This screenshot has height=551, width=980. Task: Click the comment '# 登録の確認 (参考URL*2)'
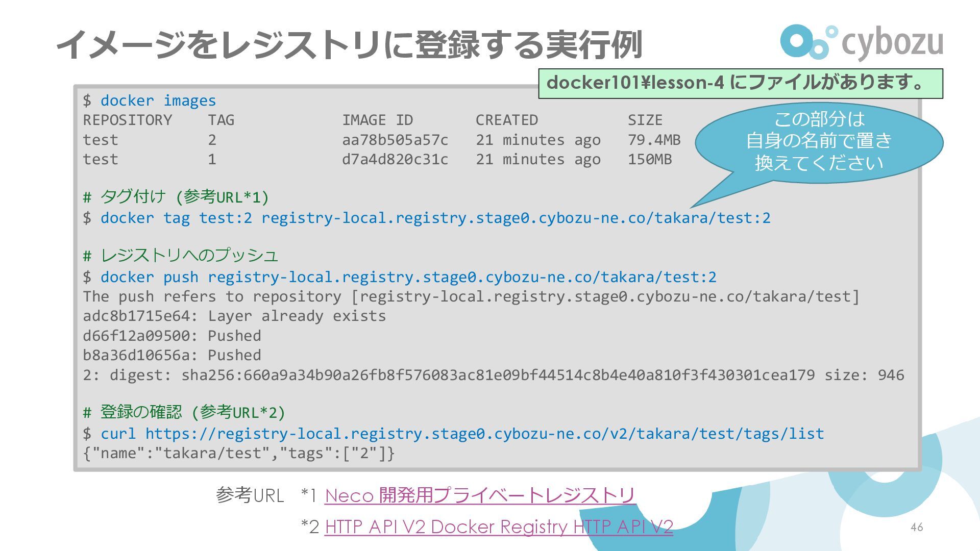184,412
